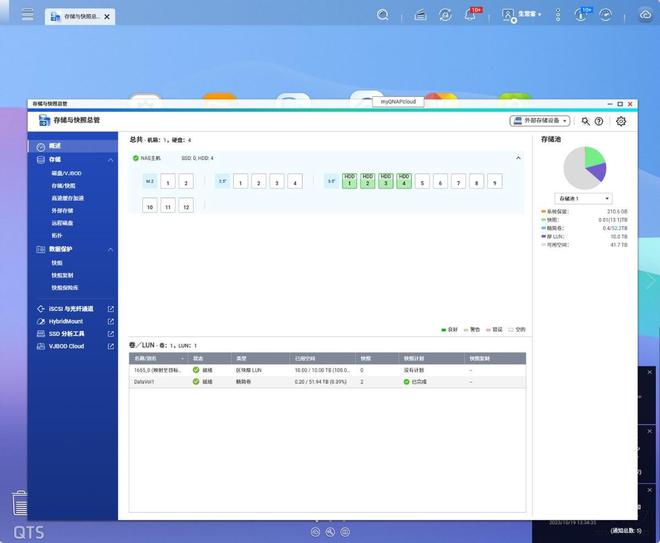
Task: Collapse the 存储 section in sidebar
Action: pyautogui.click(x=109, y=159)
